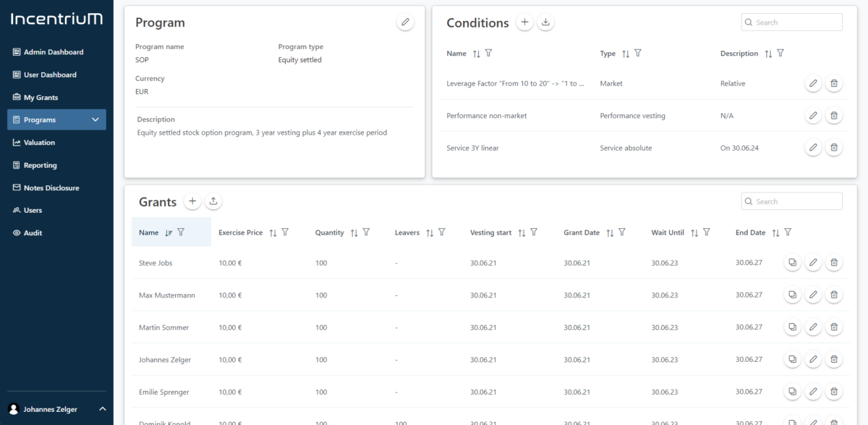Delete the Martin Sommer grant

pos(834,327)
